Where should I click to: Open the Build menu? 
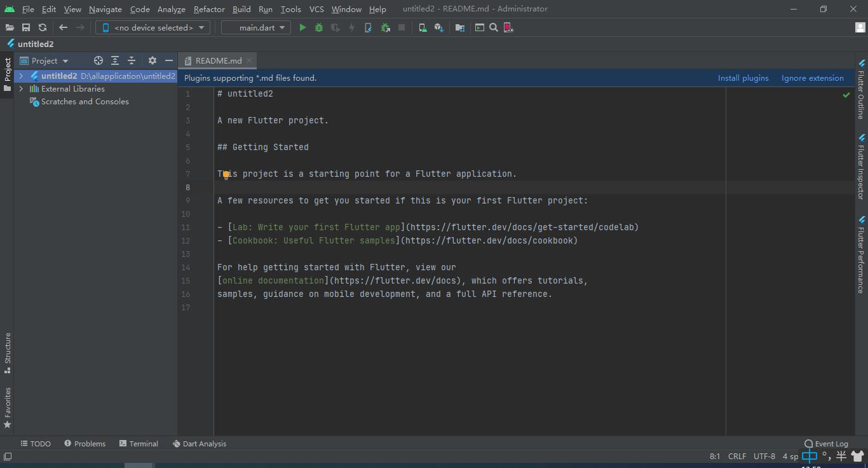click(241, 9)
